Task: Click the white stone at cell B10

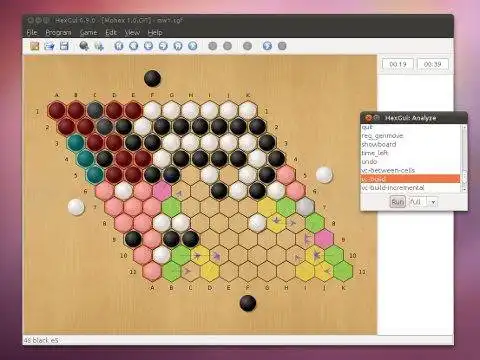Action: point(162,255)
